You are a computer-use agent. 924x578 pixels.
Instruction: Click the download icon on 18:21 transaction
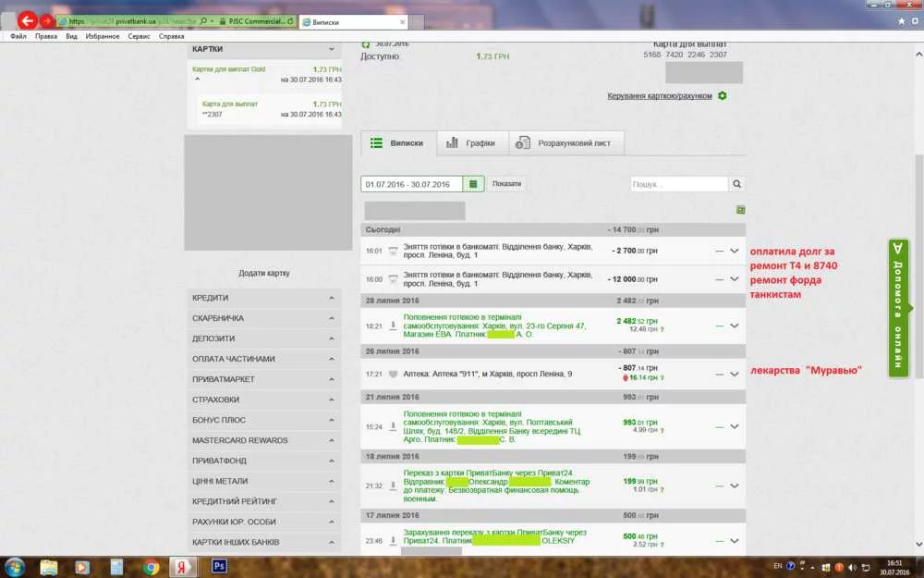pyautogui.click(x=393, y=326)
